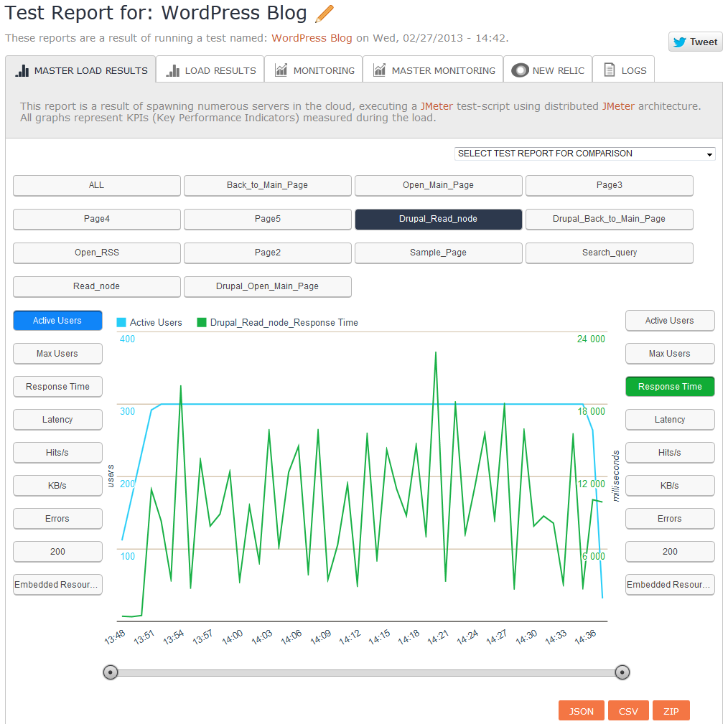
Task: Click the 24 000 right axis value
Action: pyautogui.click(x=591, y=339)
